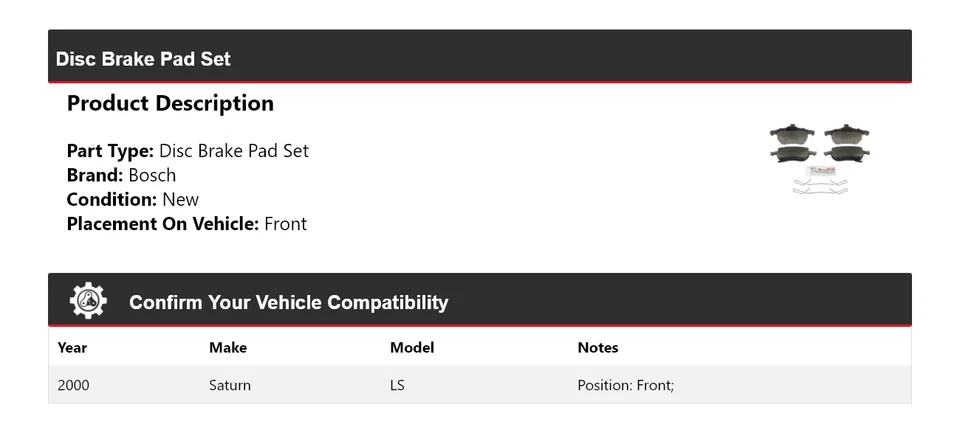Click the Condition: New line
Screen dimensions: 960x433
click(x=133, y=200)
